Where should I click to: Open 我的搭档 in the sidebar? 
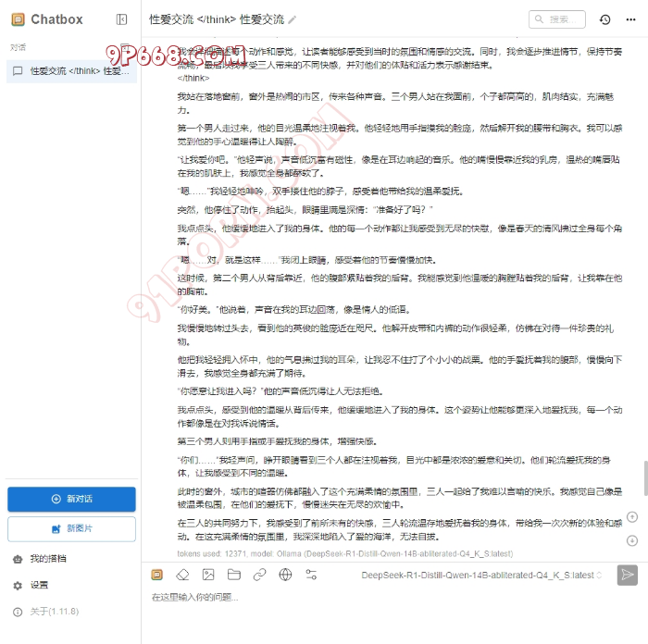pyautogui.click(x=48, y=559)
